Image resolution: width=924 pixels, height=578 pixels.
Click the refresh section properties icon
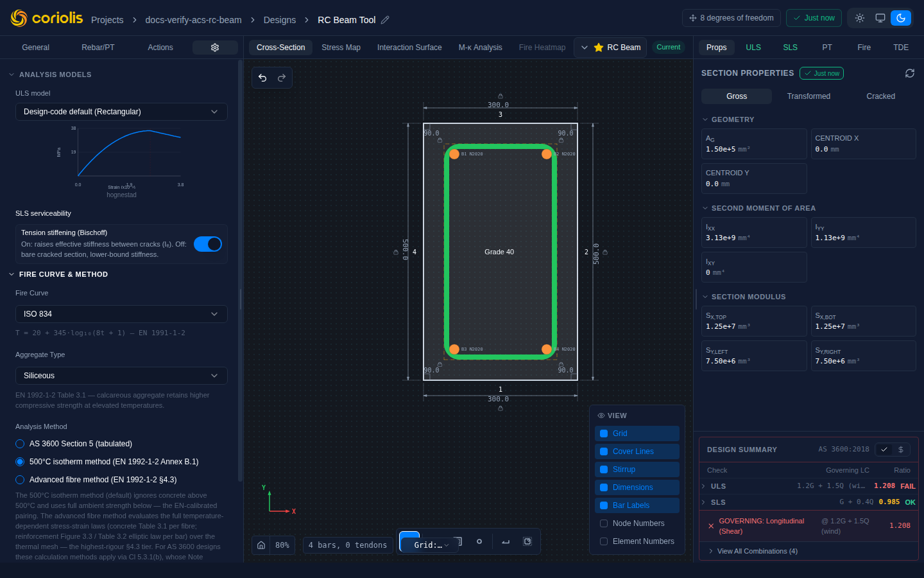click(x=910, y=73)
